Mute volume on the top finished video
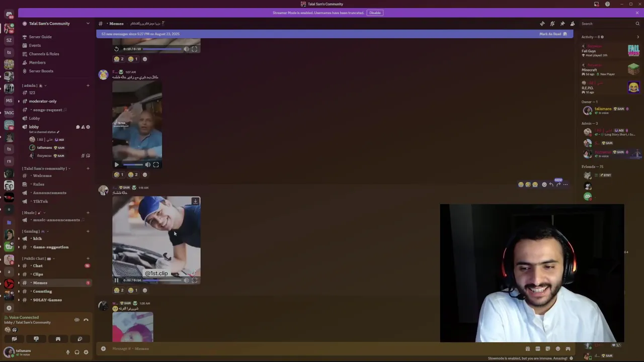Screen dimensions: 644x362 pos(186,49)
